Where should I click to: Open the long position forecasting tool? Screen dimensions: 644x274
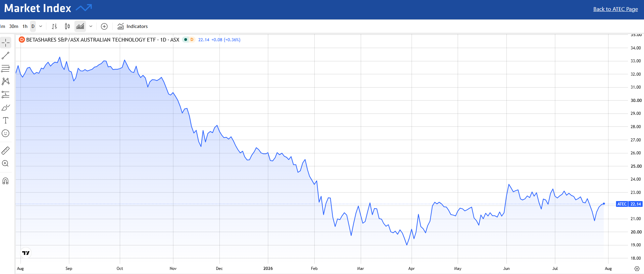[6, 94]
